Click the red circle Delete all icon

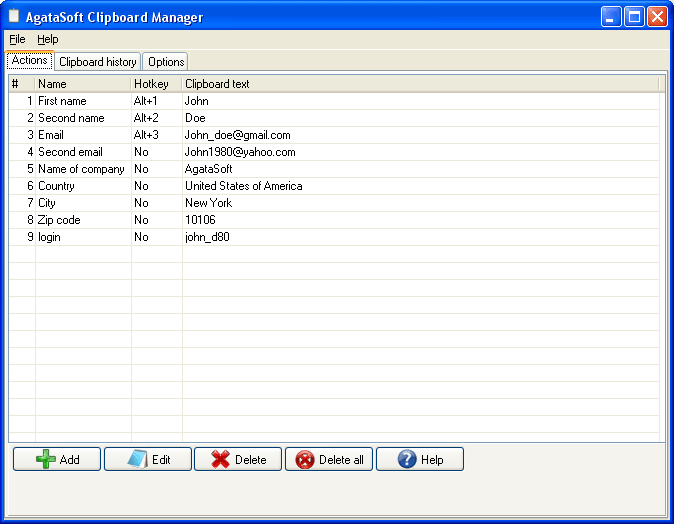click(x=305, y=460)
